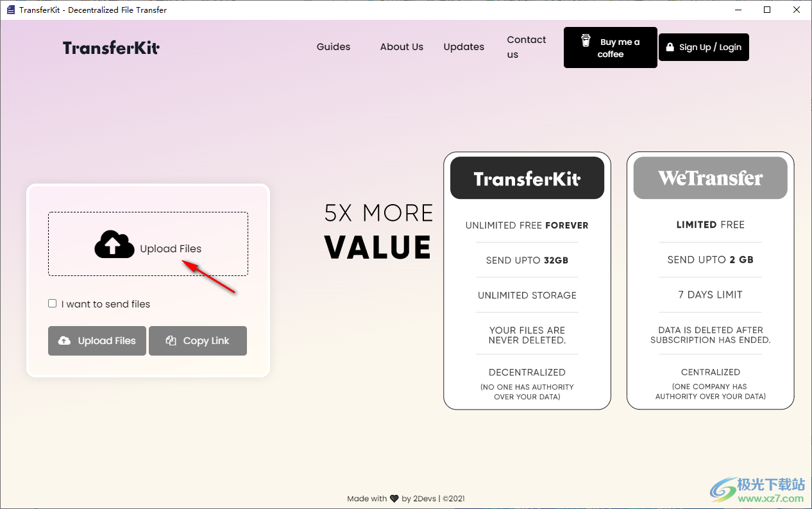Click the Upload Files text in dashed area
Screen dimensions: 812x509
(x=171, y=249)
